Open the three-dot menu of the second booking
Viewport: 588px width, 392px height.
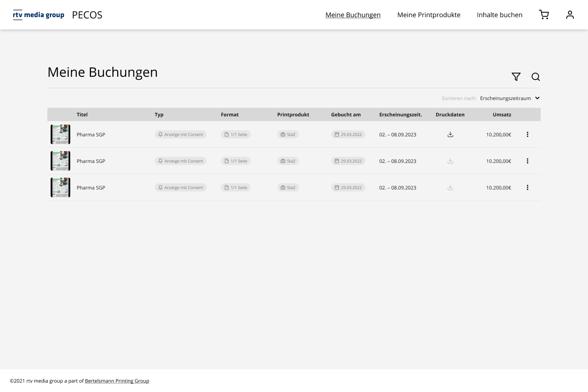528,161
